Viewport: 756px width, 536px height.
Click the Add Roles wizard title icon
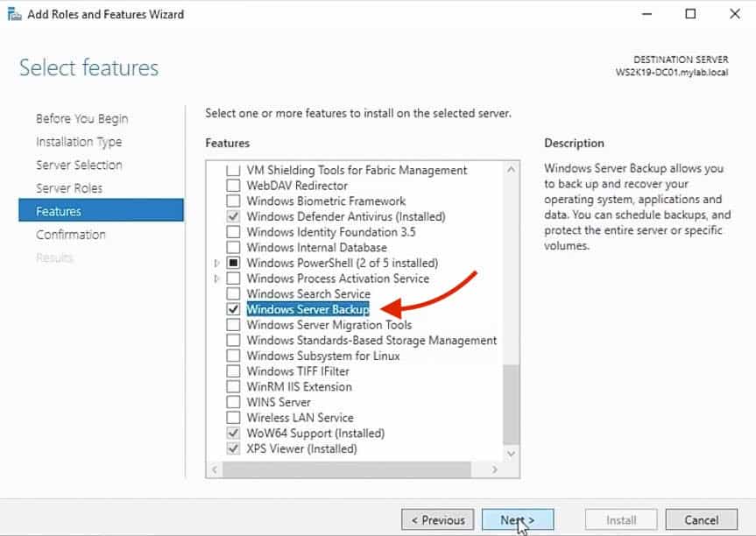click(x=14, y=15)
